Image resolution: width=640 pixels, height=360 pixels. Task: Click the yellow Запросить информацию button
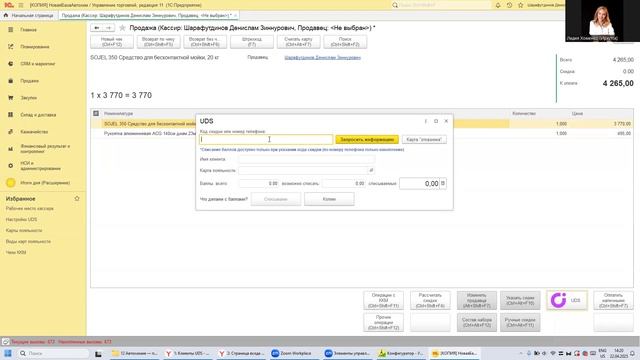click(x=367, y=140)
